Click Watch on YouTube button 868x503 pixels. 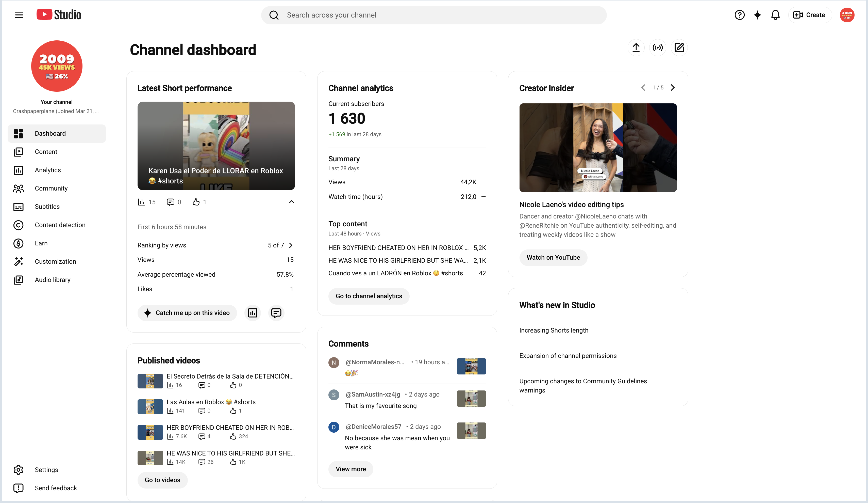tap(553, 258)
